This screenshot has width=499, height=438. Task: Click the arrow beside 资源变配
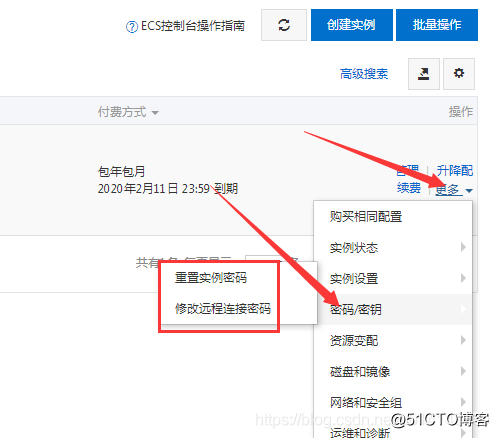coord(463,340)
